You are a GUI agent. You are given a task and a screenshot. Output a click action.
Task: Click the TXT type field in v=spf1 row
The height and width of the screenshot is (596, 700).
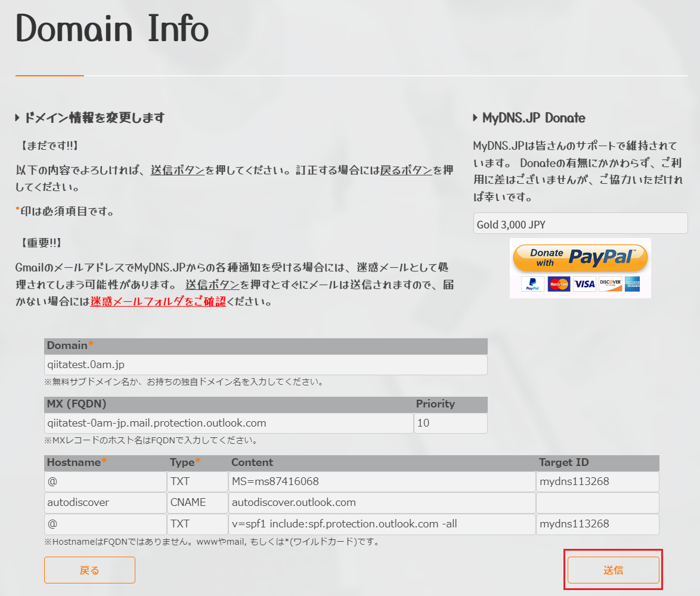[x=198, y=524]
